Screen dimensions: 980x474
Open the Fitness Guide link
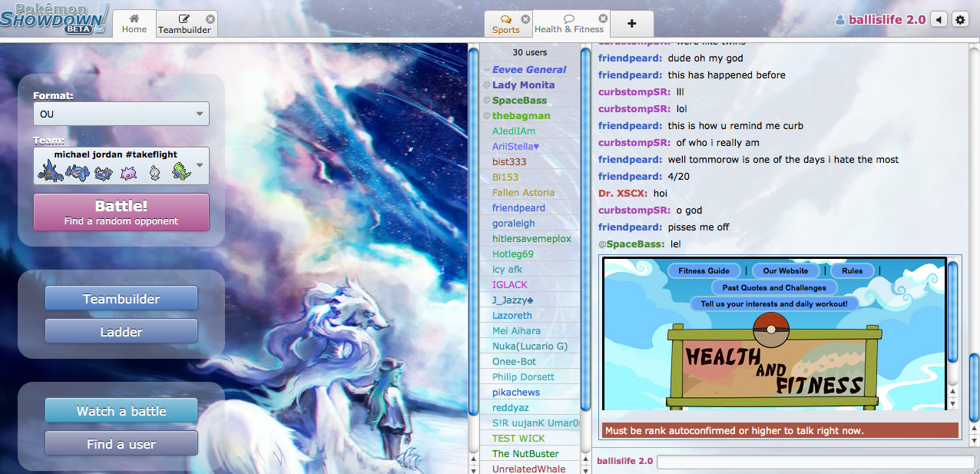point(704,270)
